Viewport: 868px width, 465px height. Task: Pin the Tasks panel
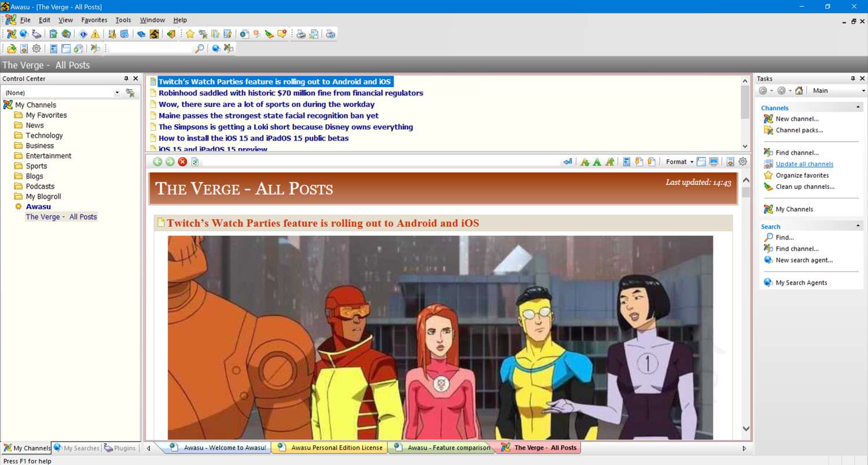[852, 79]
